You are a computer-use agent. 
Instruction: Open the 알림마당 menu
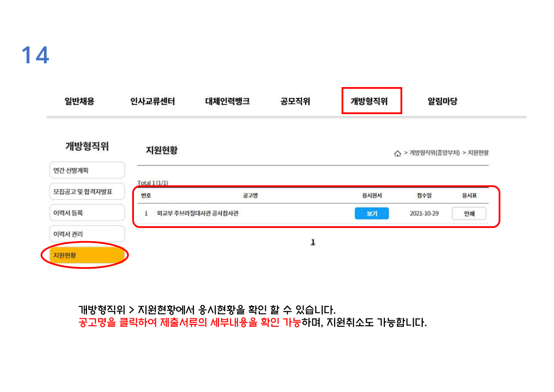pos(442,101)
